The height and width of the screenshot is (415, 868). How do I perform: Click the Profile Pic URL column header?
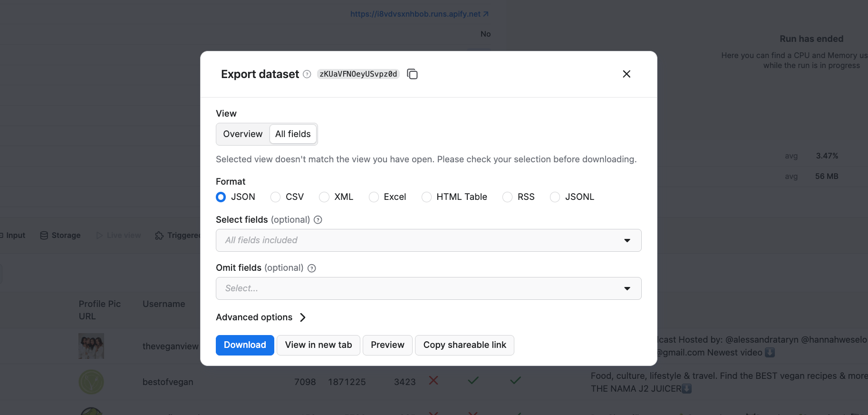(100, 310)
